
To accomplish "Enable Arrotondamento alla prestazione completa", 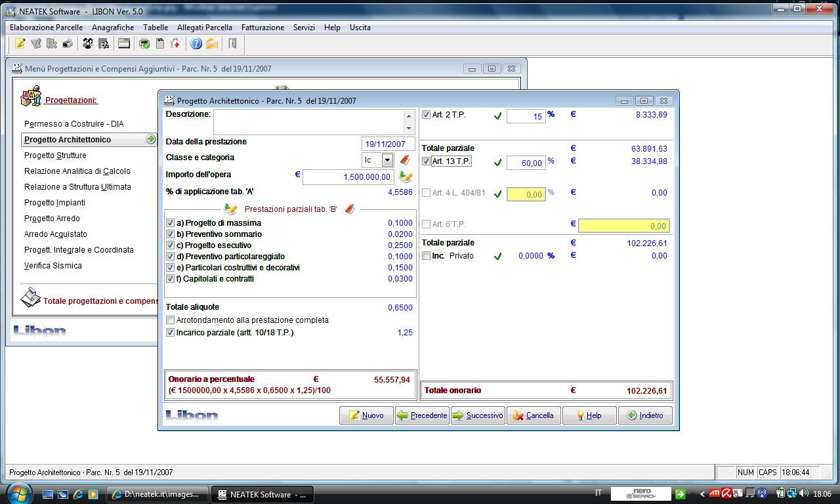I will click(171, 320).
